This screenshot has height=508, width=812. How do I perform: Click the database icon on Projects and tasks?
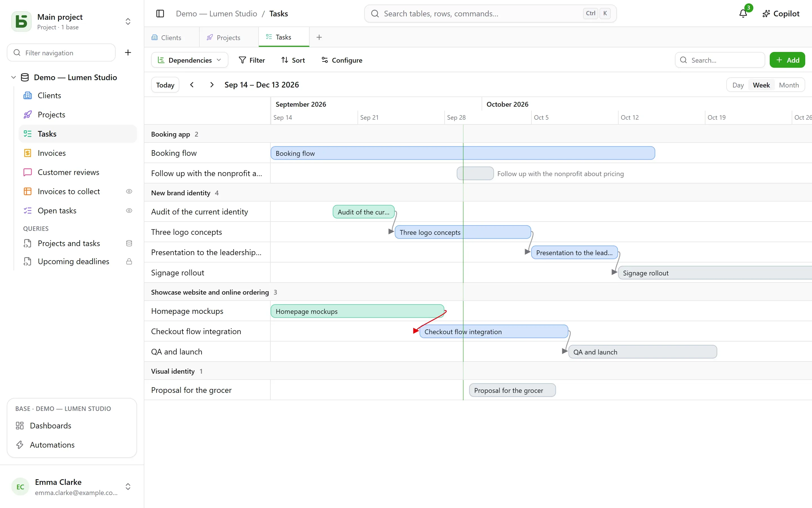point(129,243)
